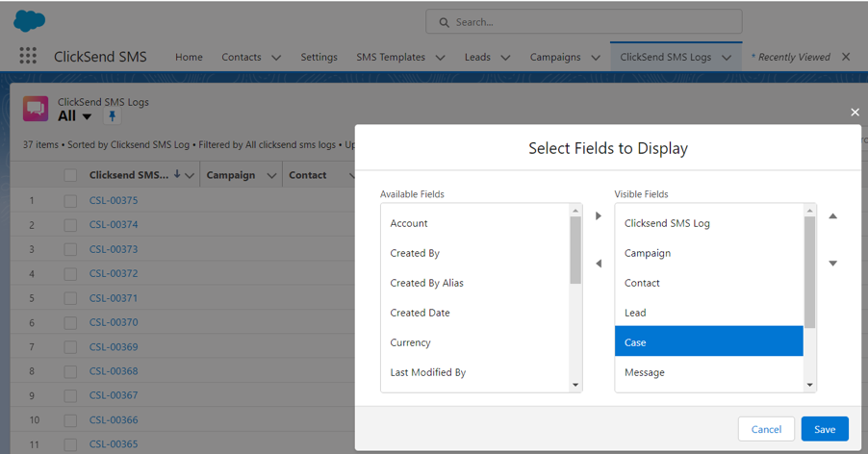Select Created By in Available Fields
Screen dimensions: 868x454
click(x=475, y=253)
